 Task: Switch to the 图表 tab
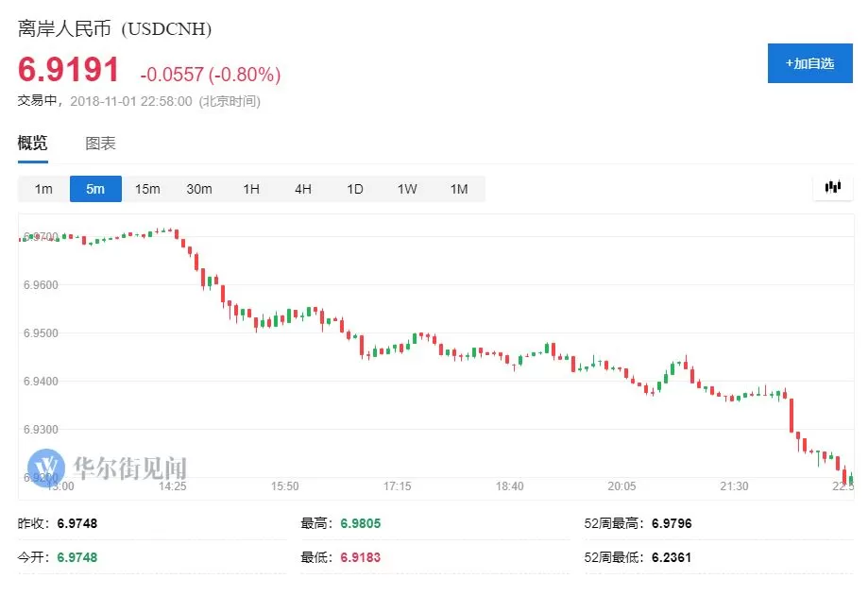(x=100, y=144)
